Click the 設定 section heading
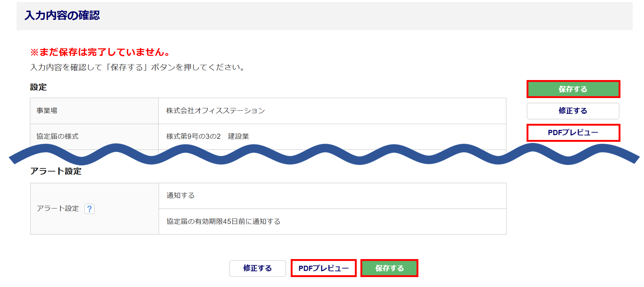 [38, 87]
